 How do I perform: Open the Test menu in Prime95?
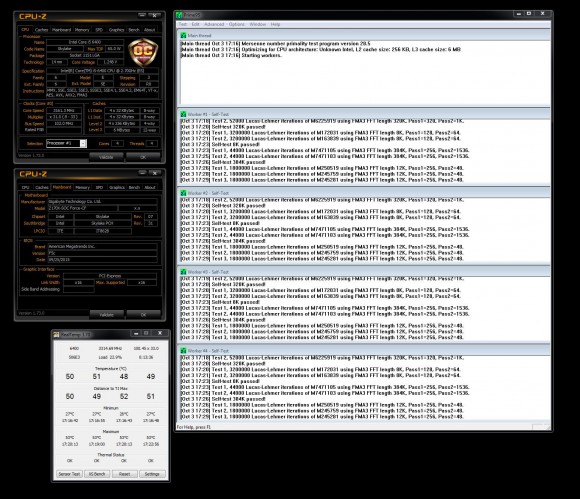point(183,24)
